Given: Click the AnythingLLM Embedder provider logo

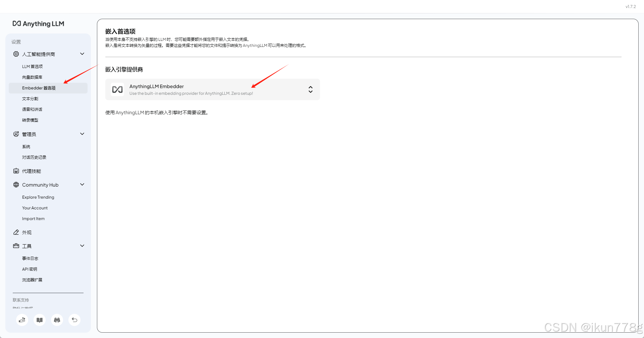Looking at the screenshot, I should tap(117, 89).
